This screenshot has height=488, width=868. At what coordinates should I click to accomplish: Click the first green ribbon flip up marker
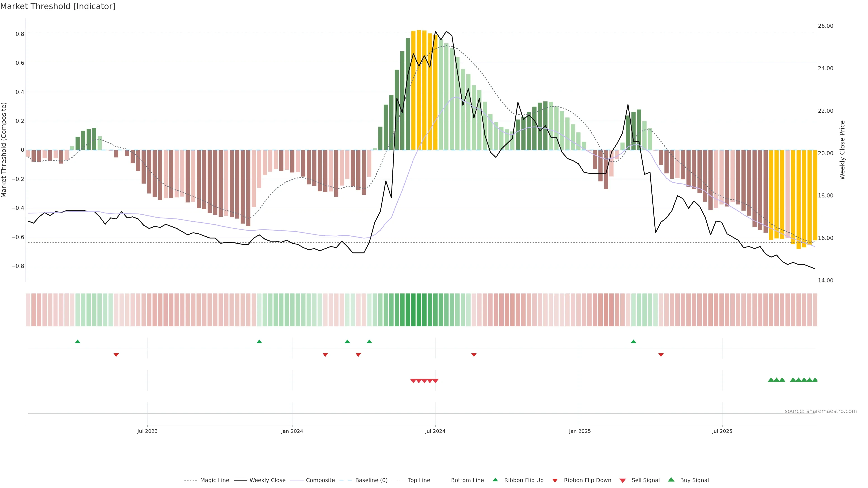click(x=78, y=342)
